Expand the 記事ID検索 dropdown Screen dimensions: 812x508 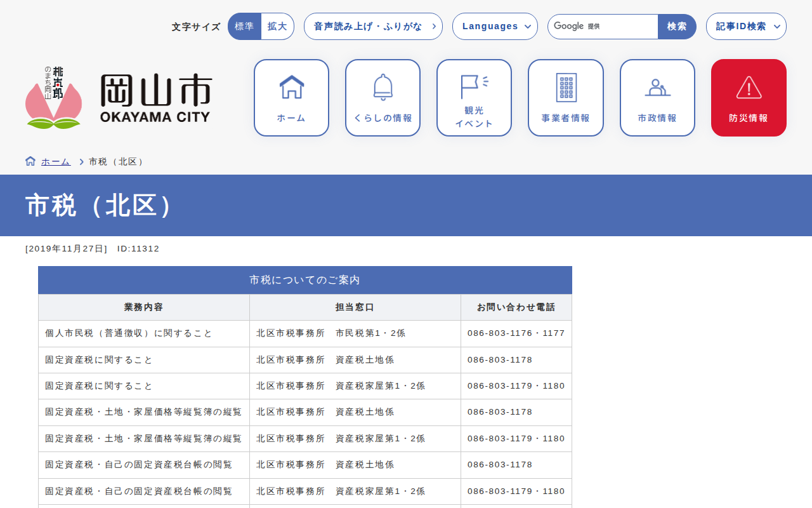point(746,27)
